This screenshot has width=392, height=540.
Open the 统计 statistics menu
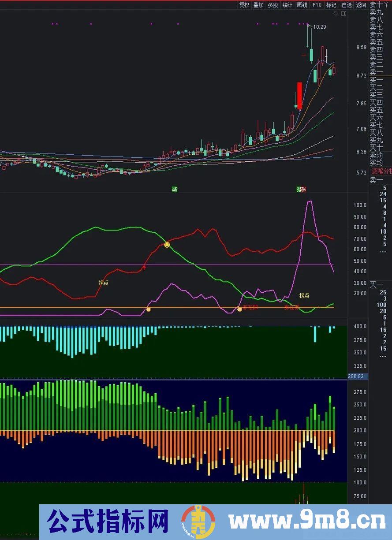287,5
